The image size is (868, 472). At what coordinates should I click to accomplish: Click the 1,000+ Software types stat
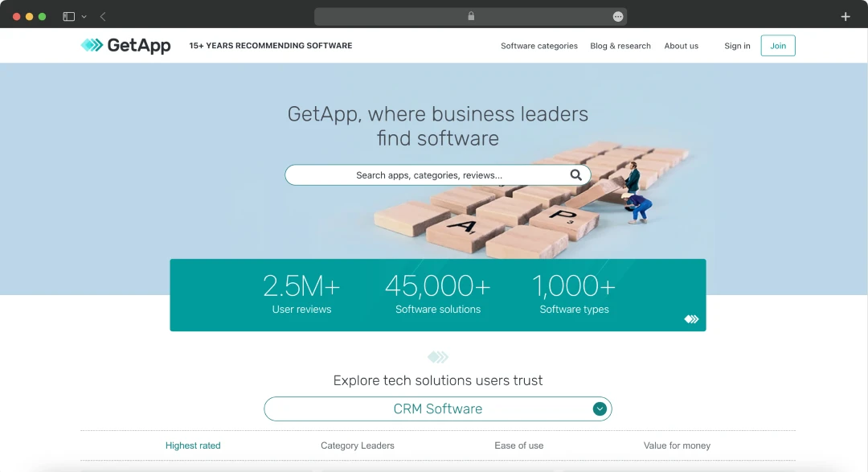574,295
